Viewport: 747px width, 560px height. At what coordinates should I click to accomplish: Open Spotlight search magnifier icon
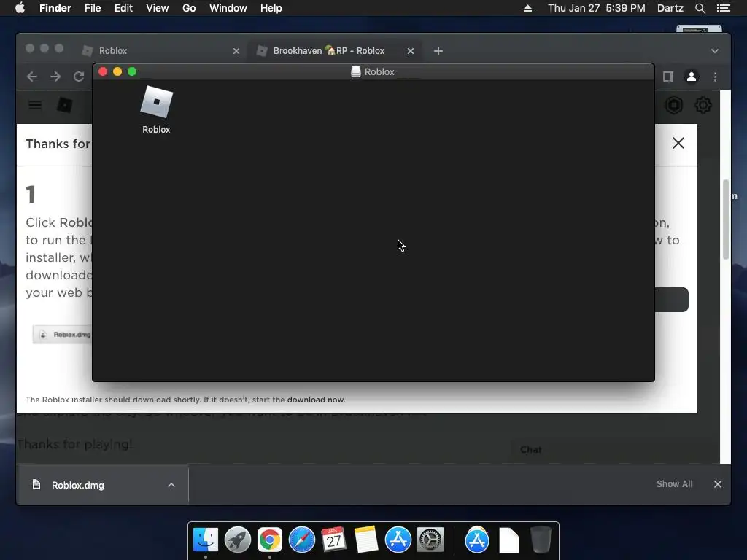click(x=700, y=8)
